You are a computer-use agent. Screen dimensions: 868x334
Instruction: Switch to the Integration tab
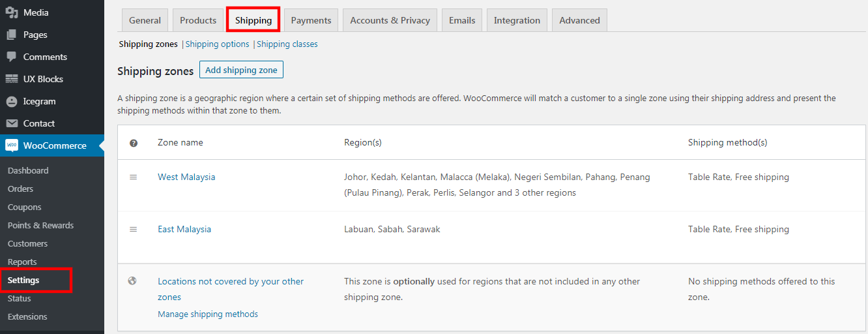(517, 20)
